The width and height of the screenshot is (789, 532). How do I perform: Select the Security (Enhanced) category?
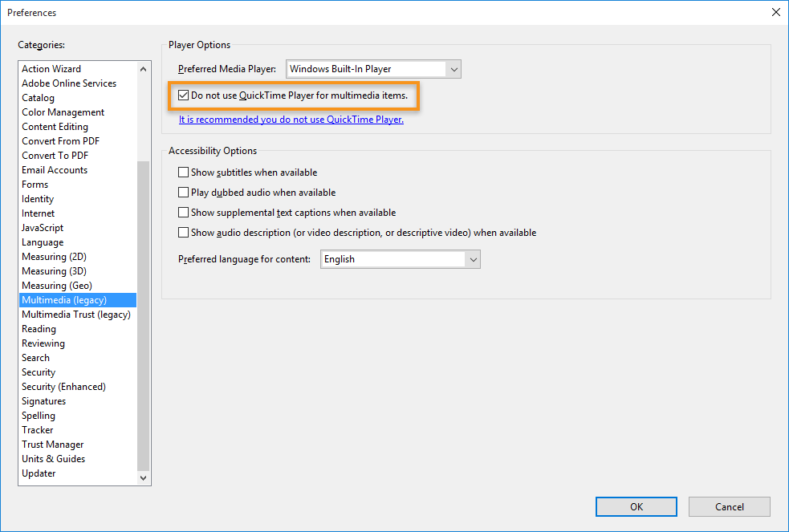[x=63, y=386]
